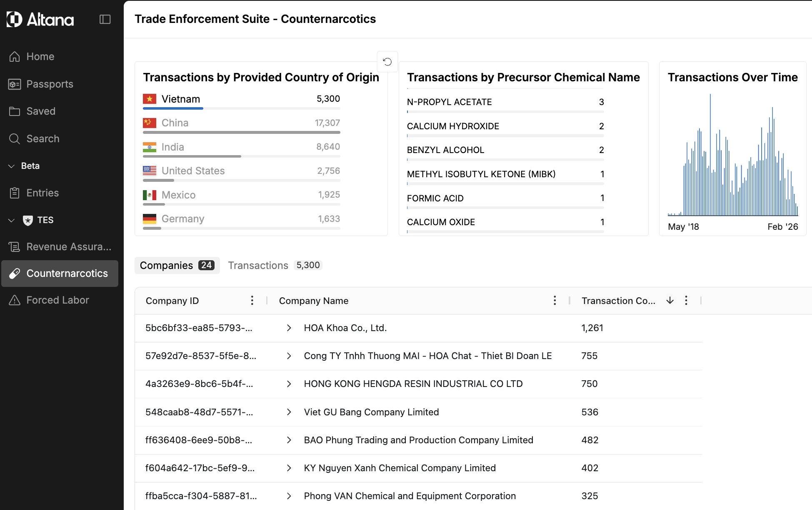Open Saved in the sidebar

60,111
